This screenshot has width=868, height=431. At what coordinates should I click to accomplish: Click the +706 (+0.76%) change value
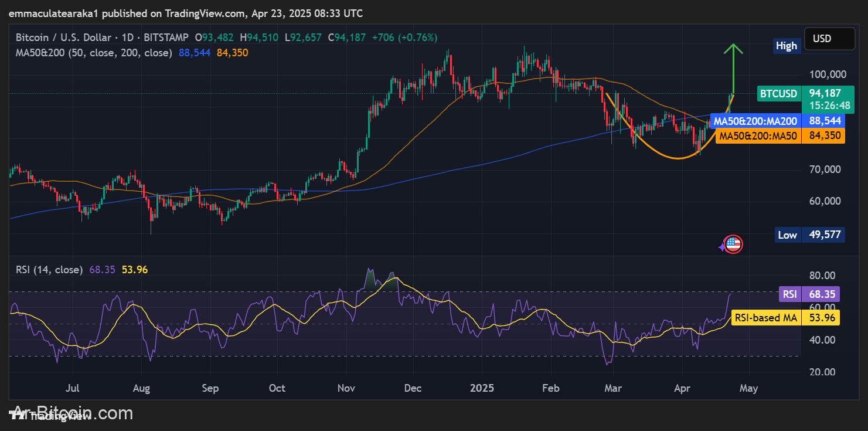[x=404, y=38]
